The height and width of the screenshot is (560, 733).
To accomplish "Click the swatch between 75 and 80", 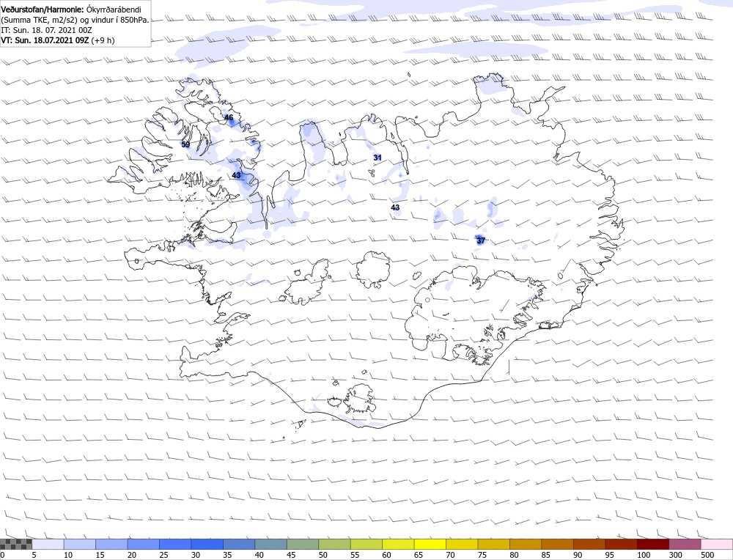I will pos(494,544).
